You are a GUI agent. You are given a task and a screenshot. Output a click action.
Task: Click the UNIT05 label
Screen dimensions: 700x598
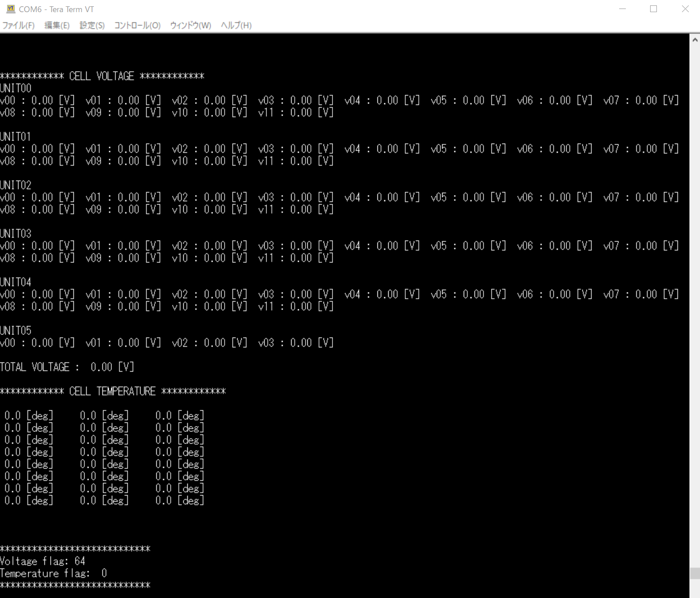point(16,330)
